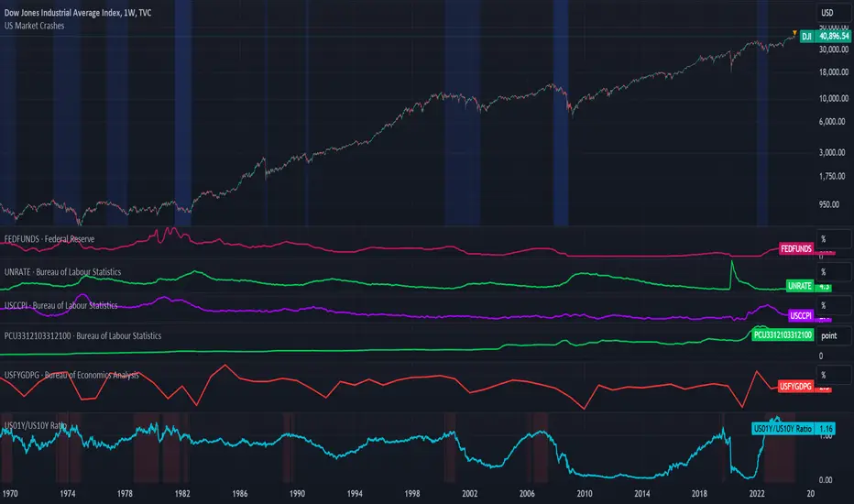This screenshot has width=854, height=504.
Task: Click the orange marker above the DJI line
Action: click(794, 33)
